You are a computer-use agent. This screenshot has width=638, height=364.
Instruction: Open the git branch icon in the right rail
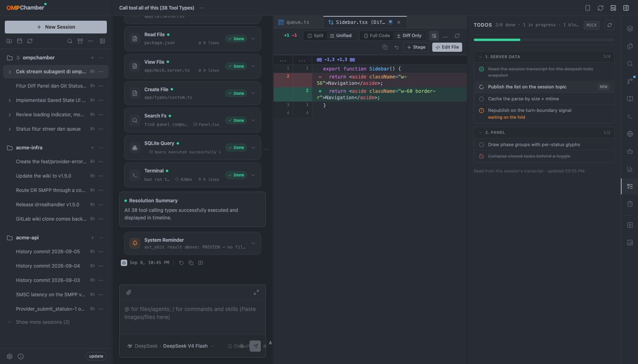630,81
